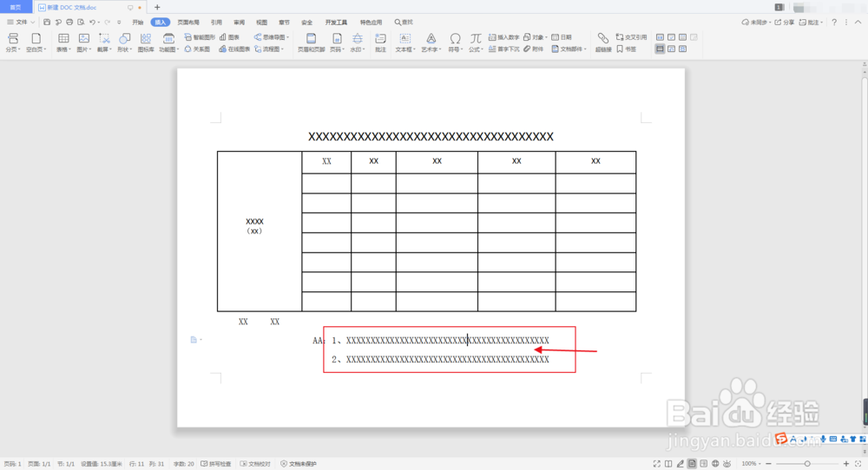Insert a hyperlink (超链接)
Screen dimensions: 868x470
pos(603,42)
